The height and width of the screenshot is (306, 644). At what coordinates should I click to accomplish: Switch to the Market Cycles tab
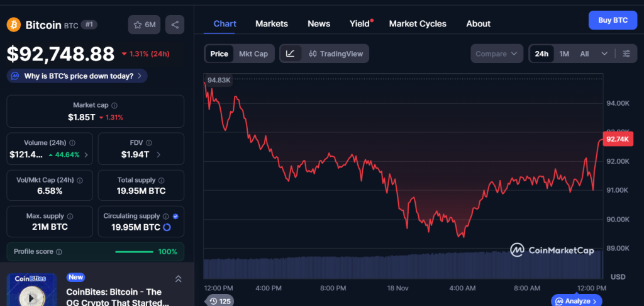coord(418,23)
